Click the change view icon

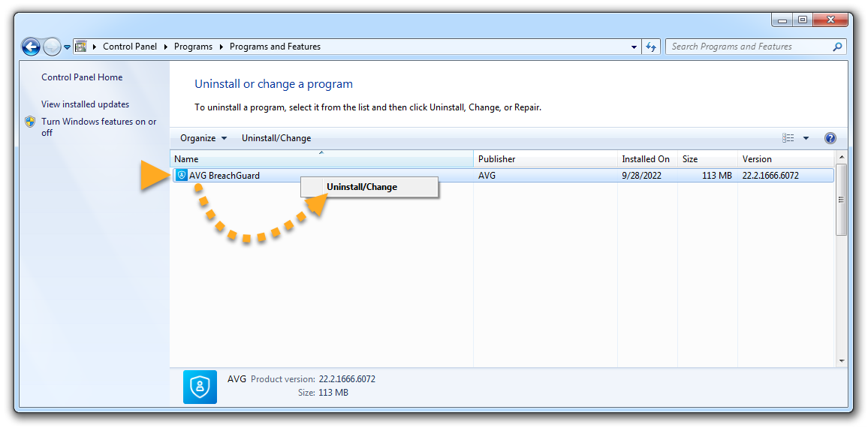788,138
